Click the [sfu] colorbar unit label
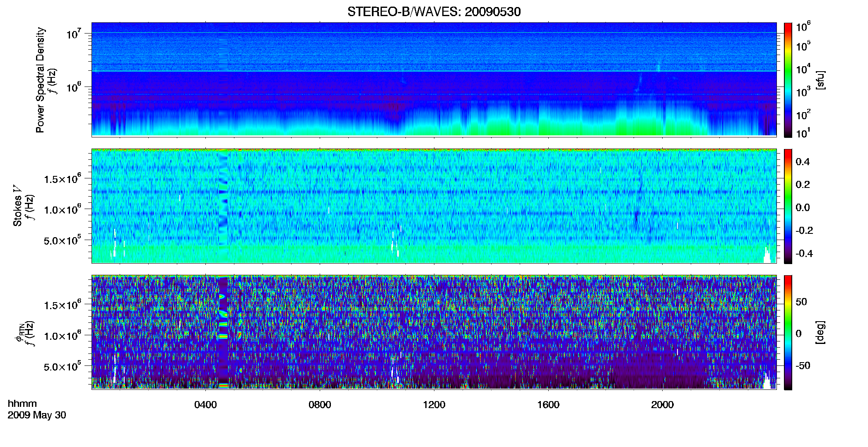The image size is (868, 447). click(820, 80)
